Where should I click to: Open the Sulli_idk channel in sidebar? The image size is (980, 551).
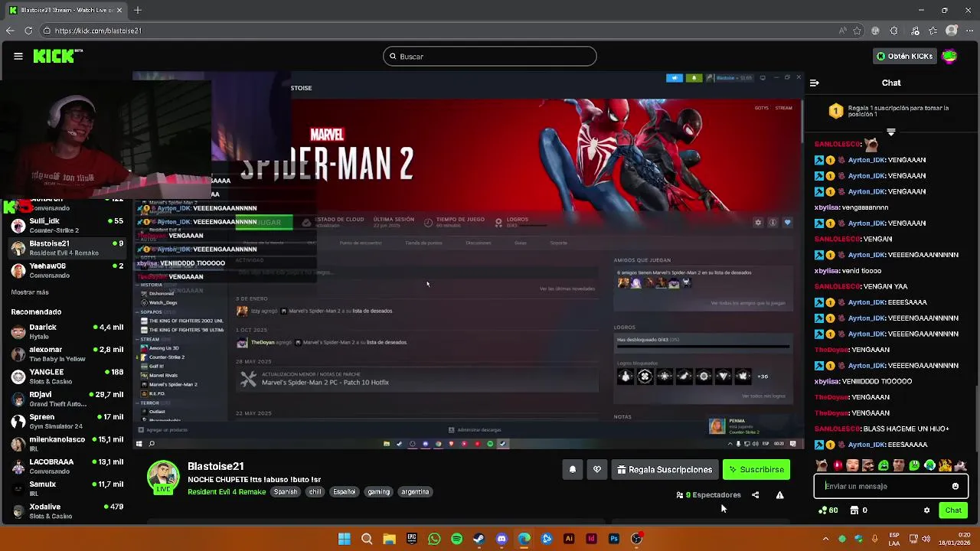point(67,226)
